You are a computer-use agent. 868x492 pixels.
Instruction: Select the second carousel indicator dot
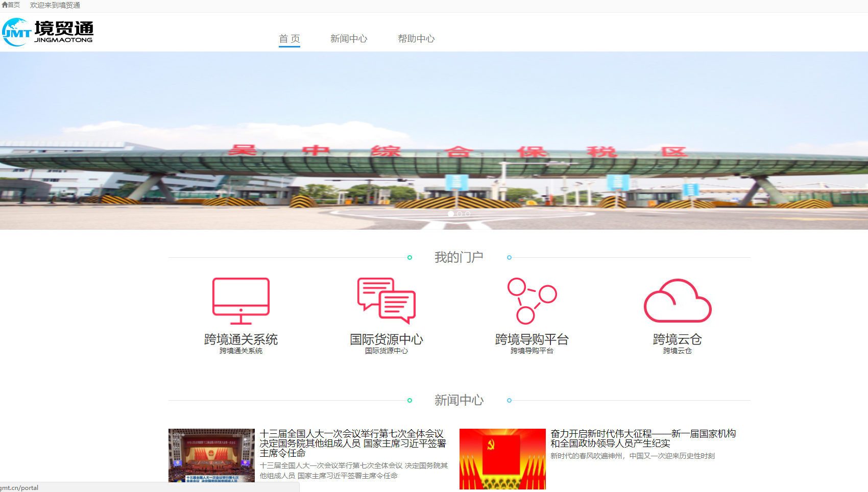click(x=460, y=214)
